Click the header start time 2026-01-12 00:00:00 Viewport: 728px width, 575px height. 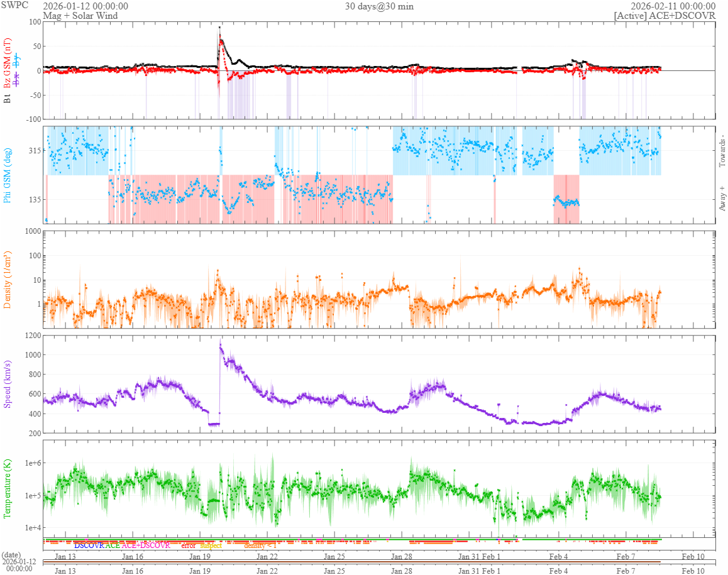coord(85,6)
